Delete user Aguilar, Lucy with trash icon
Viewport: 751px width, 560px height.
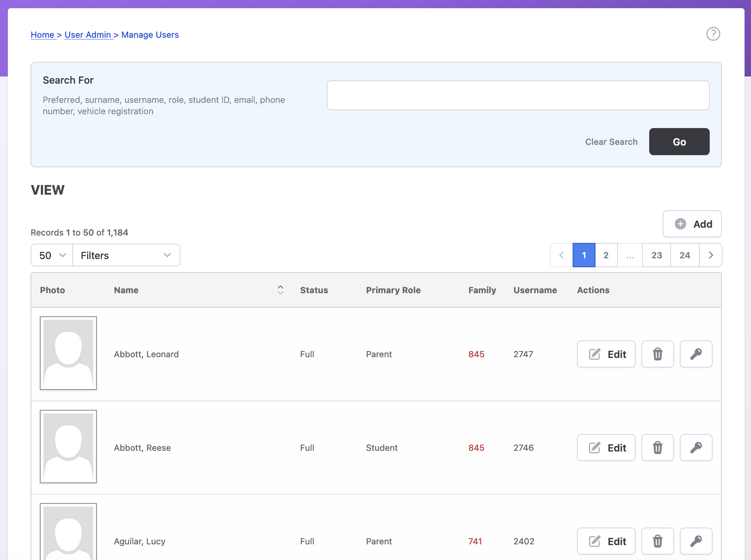point(658,541)
